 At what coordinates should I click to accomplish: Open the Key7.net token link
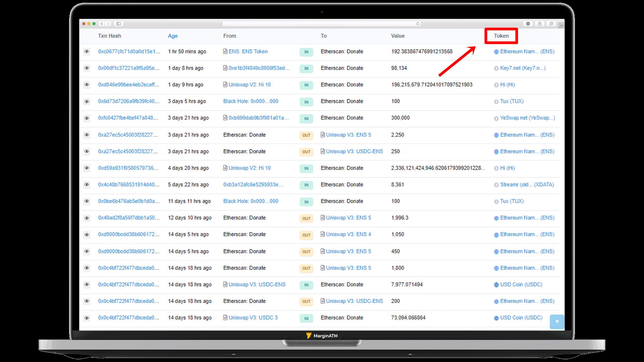click(523, 68)
